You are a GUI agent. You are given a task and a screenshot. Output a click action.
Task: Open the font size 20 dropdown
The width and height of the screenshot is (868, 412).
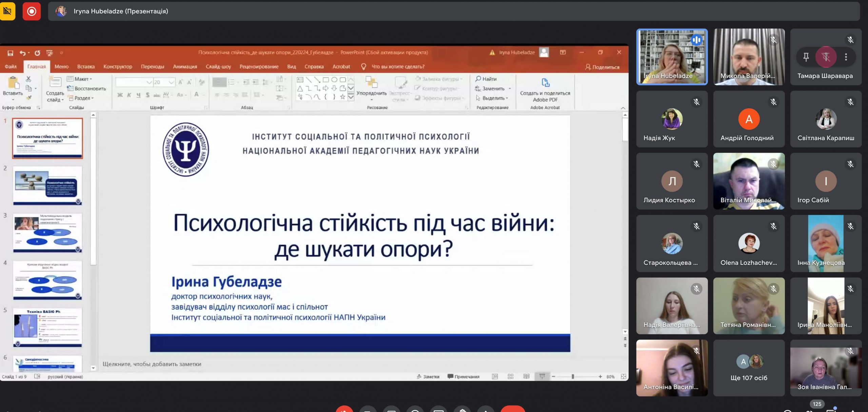[x=171, y=82]
